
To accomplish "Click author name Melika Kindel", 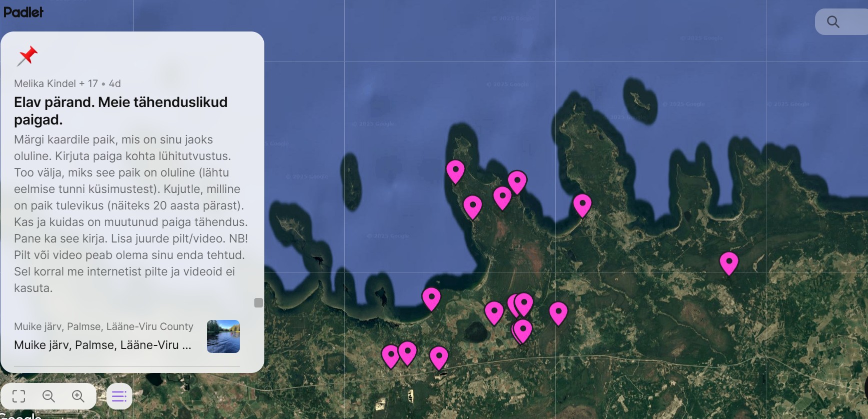I will pyautogui.click(x=45, y=83).
